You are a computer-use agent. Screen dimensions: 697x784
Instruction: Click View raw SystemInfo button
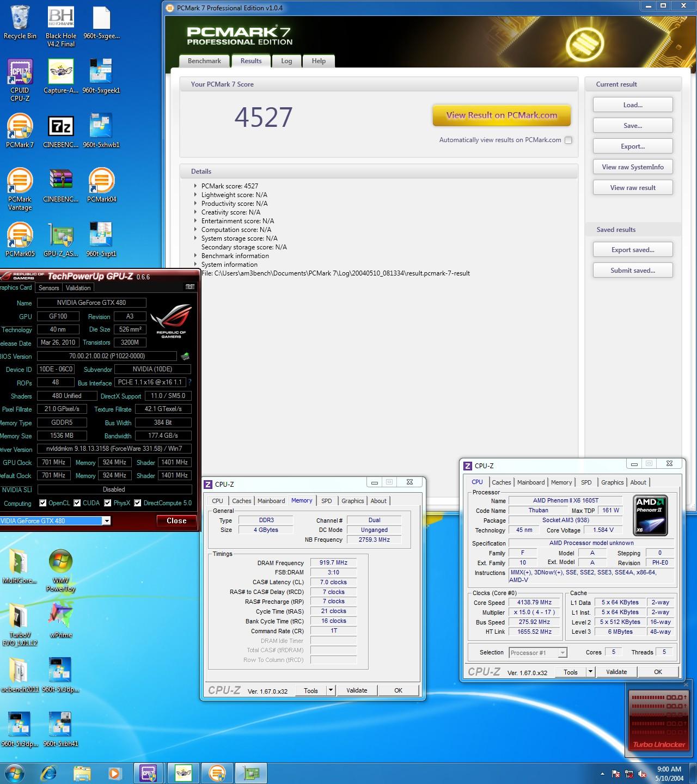[633, 167]
